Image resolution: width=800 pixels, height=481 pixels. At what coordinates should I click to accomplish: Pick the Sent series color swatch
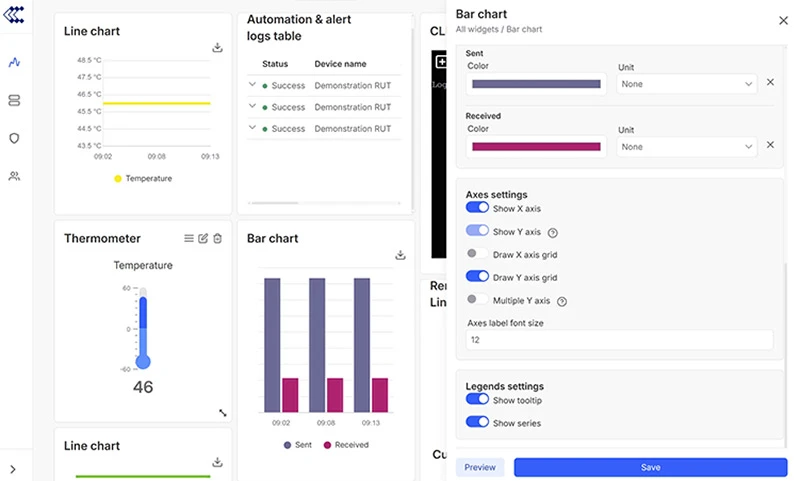[x=536, y=84]
